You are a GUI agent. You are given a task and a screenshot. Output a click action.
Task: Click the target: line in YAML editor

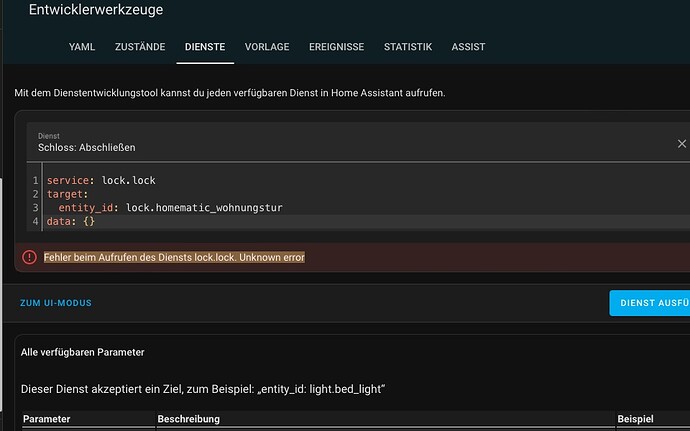(67, 194)
